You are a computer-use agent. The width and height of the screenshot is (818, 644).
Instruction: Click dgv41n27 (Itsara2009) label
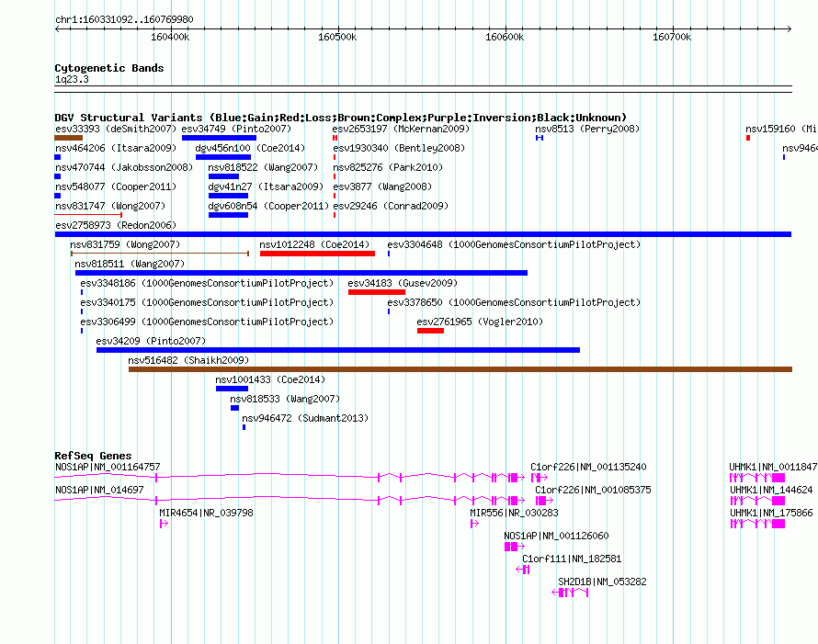[266, 186]
